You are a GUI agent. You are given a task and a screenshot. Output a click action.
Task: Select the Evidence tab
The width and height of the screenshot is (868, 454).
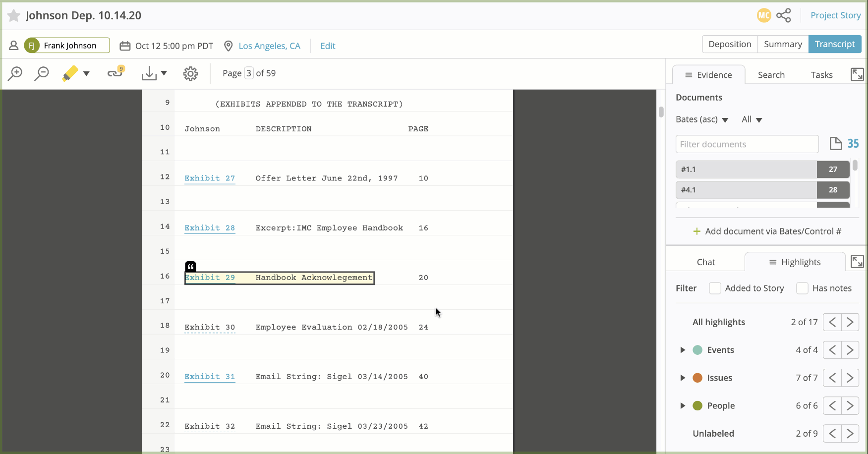click(x=708, y=75)
